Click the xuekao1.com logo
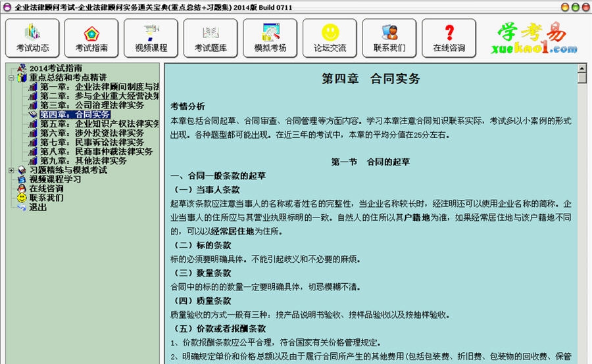The height and width of the screenshot is (364, 592). [534, 37]
